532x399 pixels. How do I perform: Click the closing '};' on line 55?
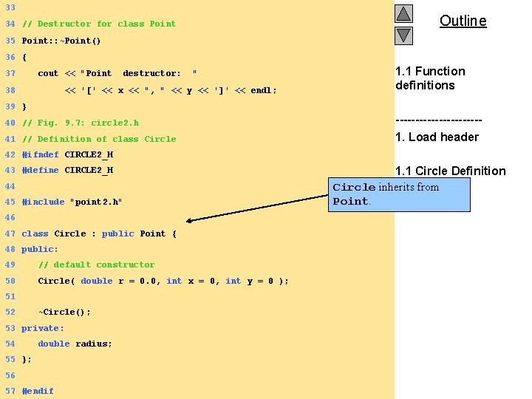pos(27,359)
